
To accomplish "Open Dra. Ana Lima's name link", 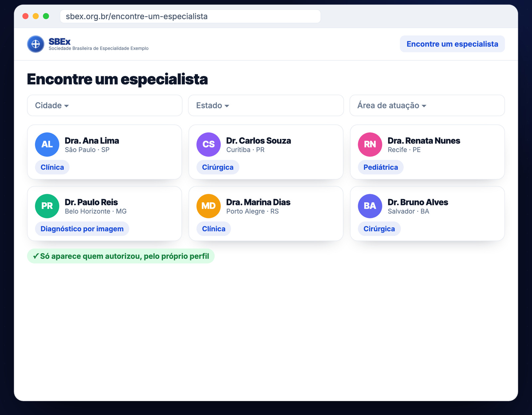I will pos(92,141).
